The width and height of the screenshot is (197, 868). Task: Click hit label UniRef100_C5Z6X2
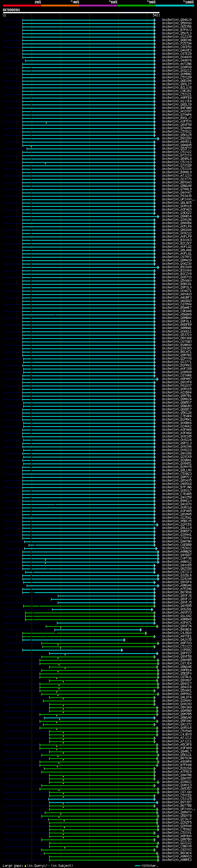point(177,548)
